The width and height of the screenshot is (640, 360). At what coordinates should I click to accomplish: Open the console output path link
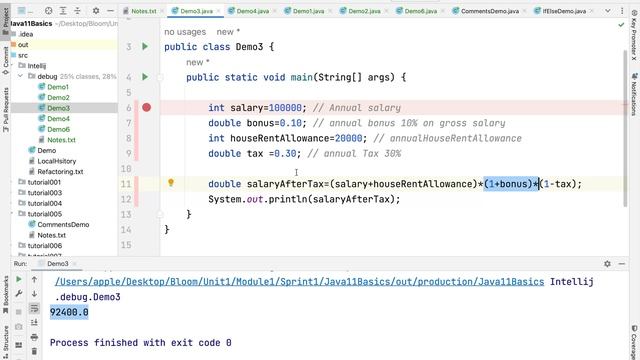[x=299, y=282]
